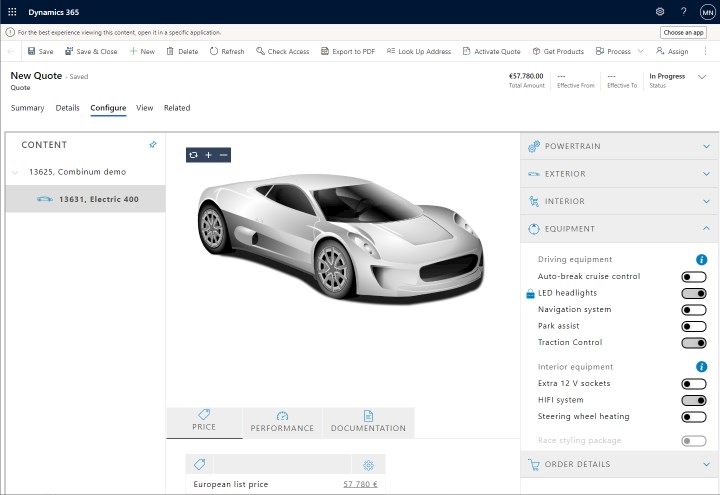Collapse the 13625, Combinum demo tree node
This screenshot has height=495, width=720.
pos(15,172)
